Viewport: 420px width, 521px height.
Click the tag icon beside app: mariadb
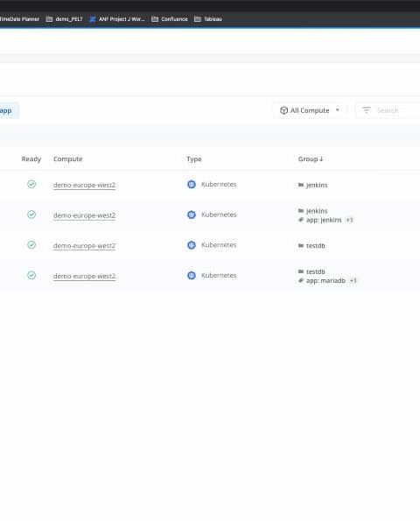click(x=301, y=281)
